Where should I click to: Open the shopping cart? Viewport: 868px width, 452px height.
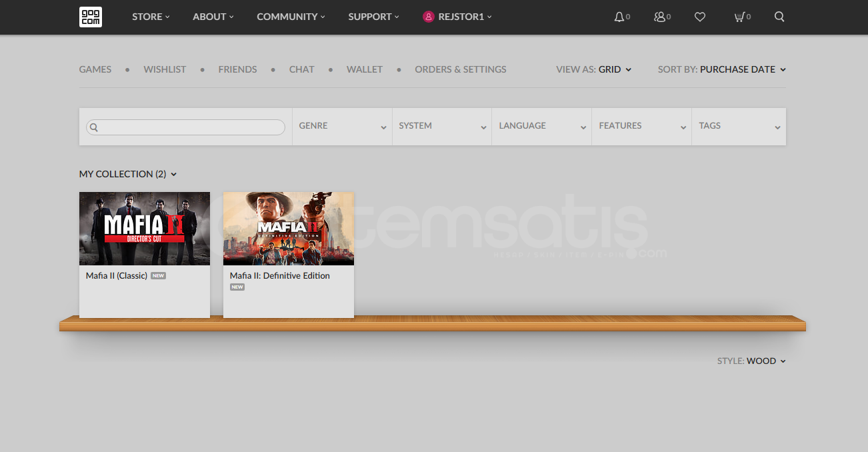(739, 17)
